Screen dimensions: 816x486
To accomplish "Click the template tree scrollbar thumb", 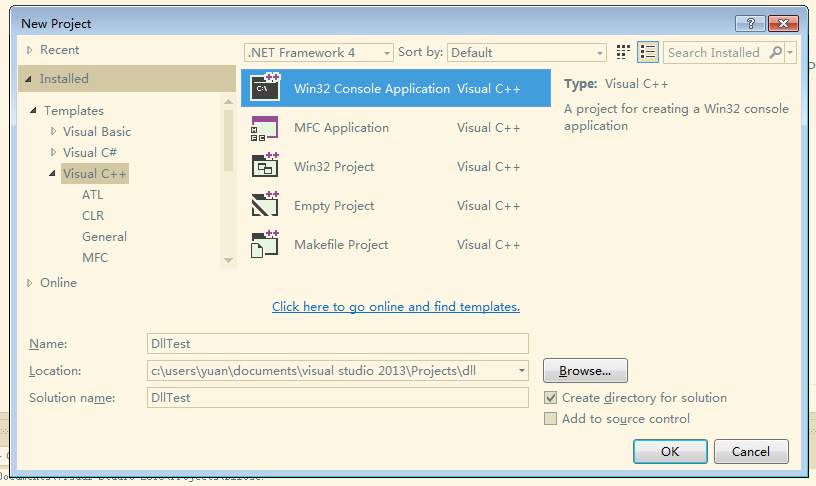I will [228, 140].
